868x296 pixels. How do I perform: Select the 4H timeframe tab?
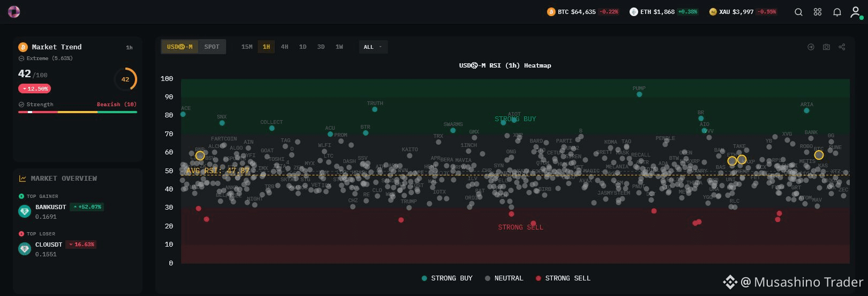[285, 47]
